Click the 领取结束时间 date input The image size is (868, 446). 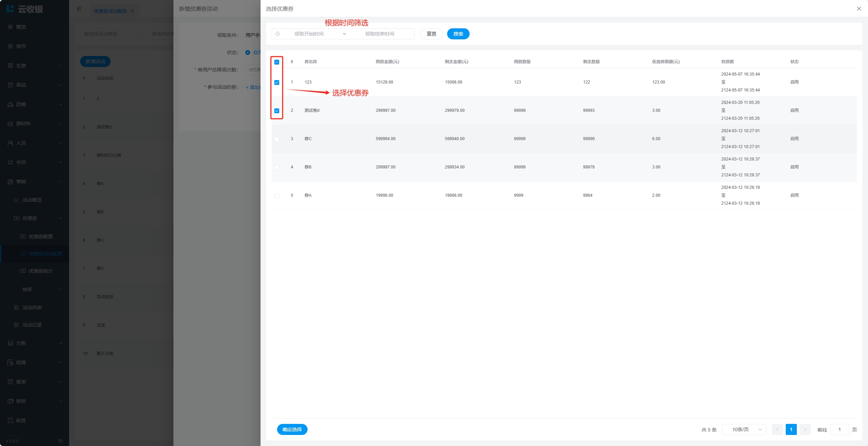point(379,34)
